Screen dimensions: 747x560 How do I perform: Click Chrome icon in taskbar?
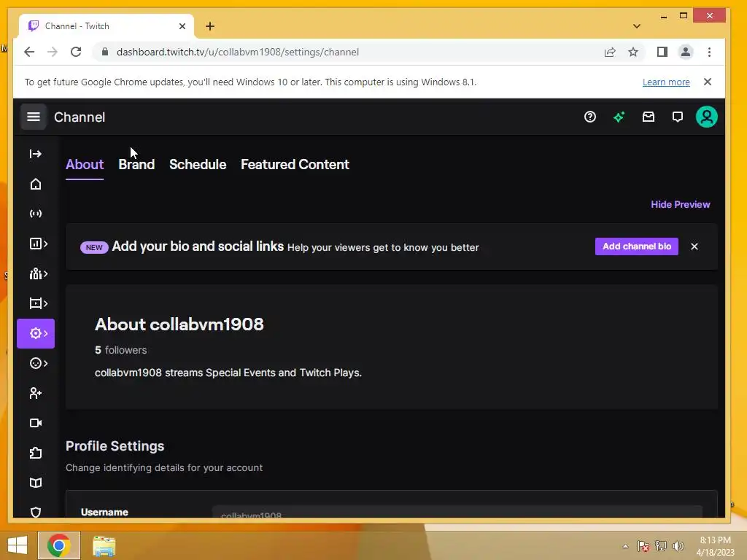[x=59, y=545]
